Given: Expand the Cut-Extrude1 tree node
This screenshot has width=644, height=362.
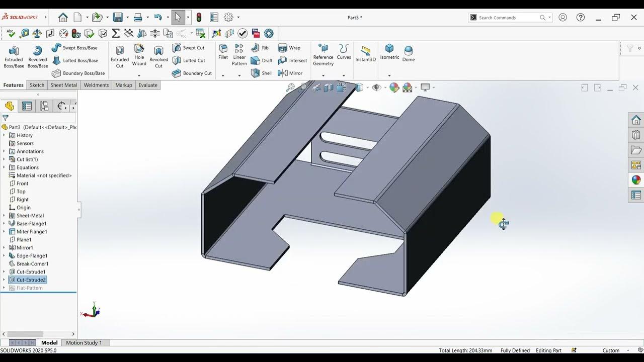Looking at the screenshot, I should pos(4,272).
